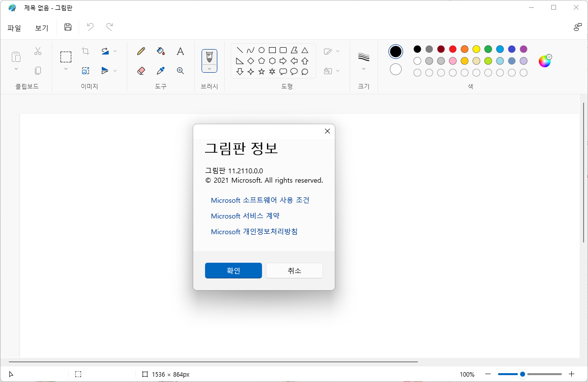The image size is (588, 382).
Task: Select the Text tool
Action: click(180, 51)
